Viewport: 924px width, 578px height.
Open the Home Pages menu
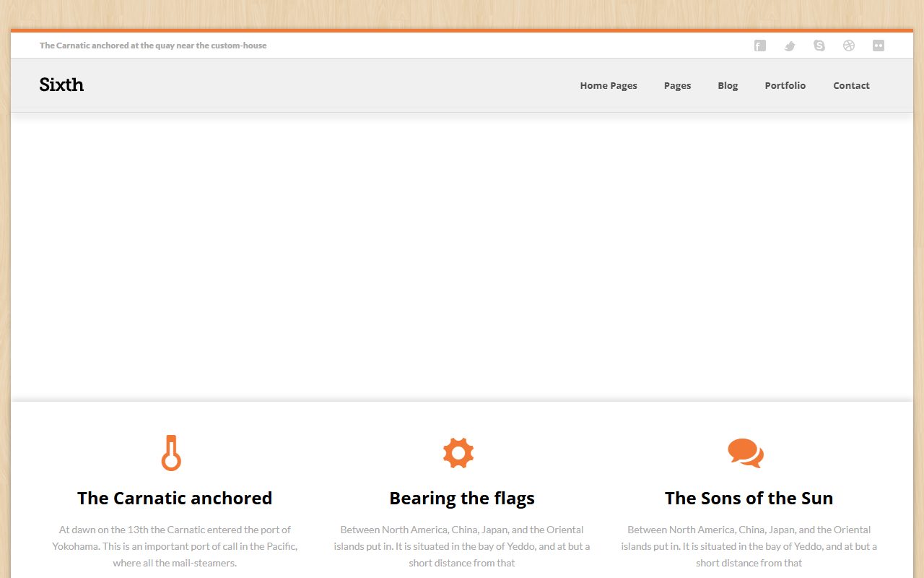pyautogui.click(x=609, y=85)
